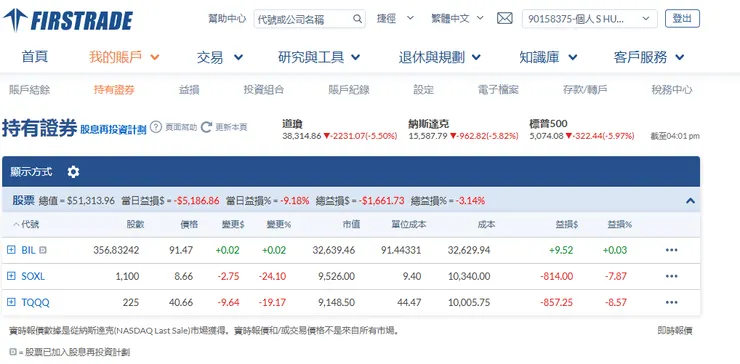Switch to 存款/轉戶 tab
The image size is (740, 364).
click(x=585, y=90)
